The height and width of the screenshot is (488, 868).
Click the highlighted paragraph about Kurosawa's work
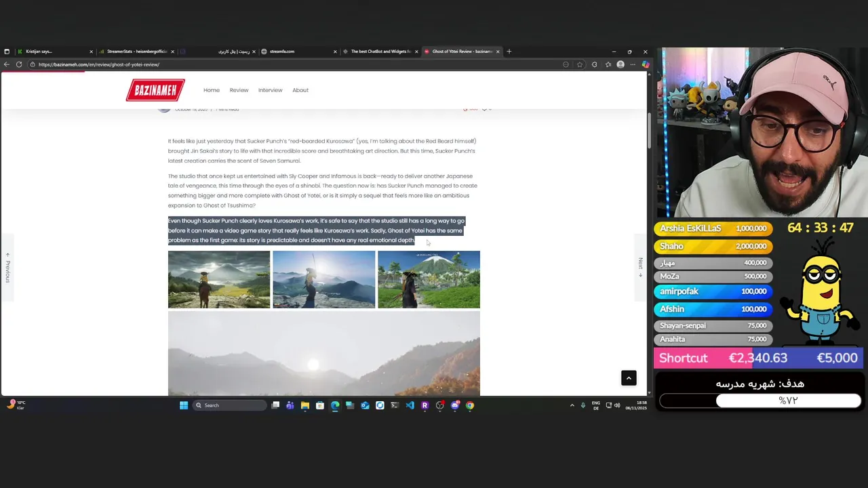click(x=316, y=230)
